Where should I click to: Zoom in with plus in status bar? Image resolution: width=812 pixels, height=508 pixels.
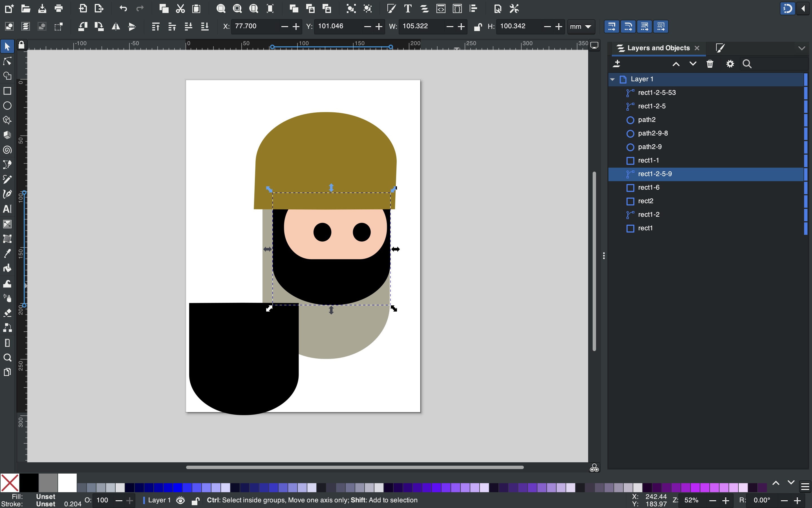725,501
